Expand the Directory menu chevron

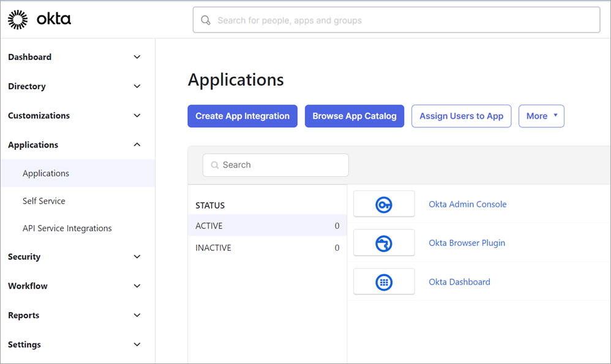(137, 86)
